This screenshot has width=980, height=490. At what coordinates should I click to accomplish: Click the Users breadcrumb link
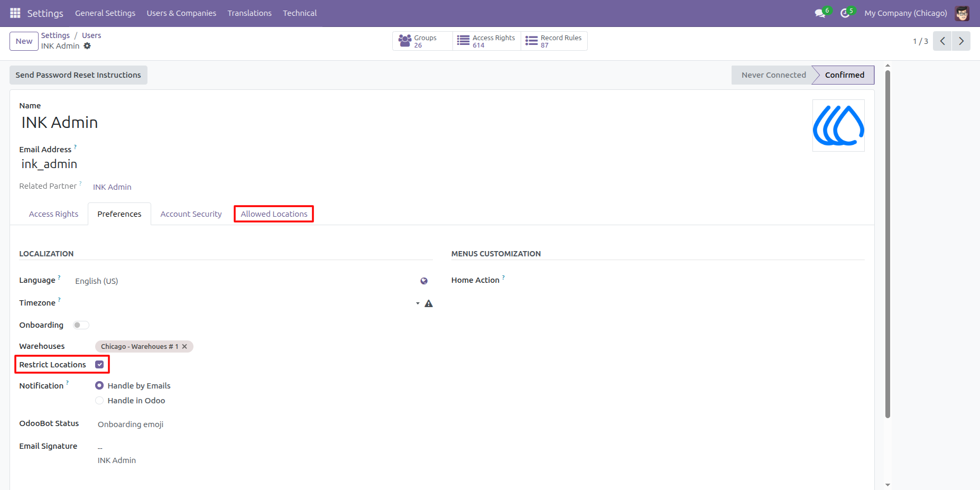91,35
